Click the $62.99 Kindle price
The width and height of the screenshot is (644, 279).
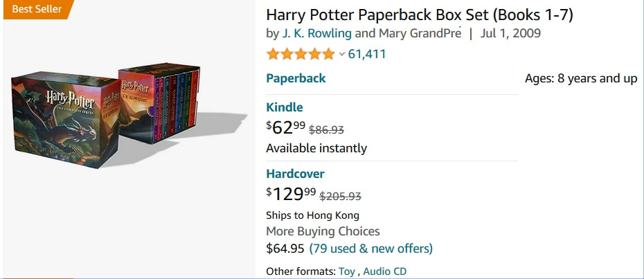pos(286,127)
